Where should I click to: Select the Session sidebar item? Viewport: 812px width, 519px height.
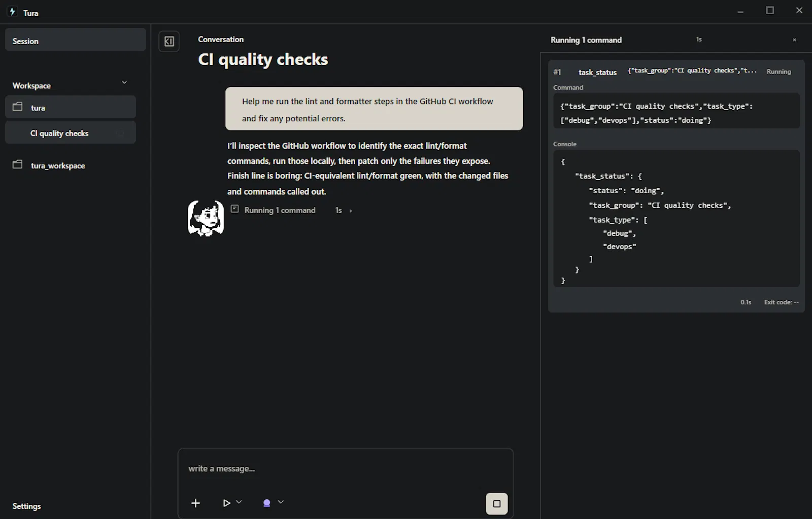point(76,40)
